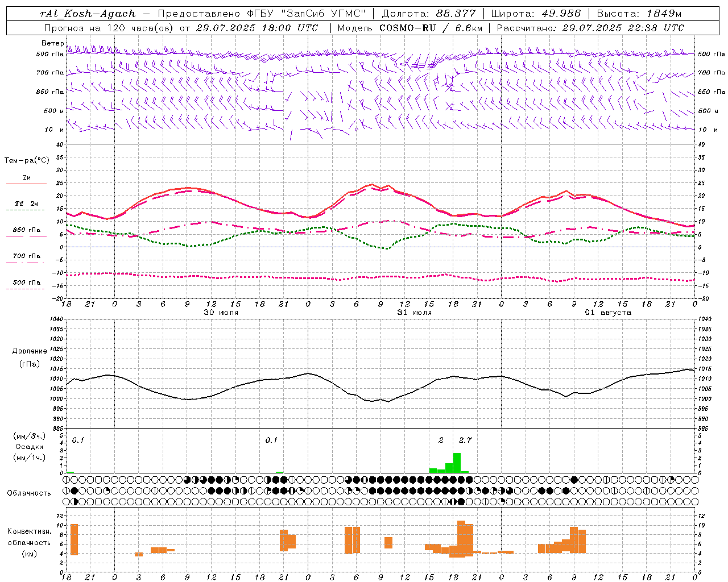Click the "Ветер" wind panel label
Image resolution: width=728 pixels, height=582 pixels.
[x=53, y=43]
